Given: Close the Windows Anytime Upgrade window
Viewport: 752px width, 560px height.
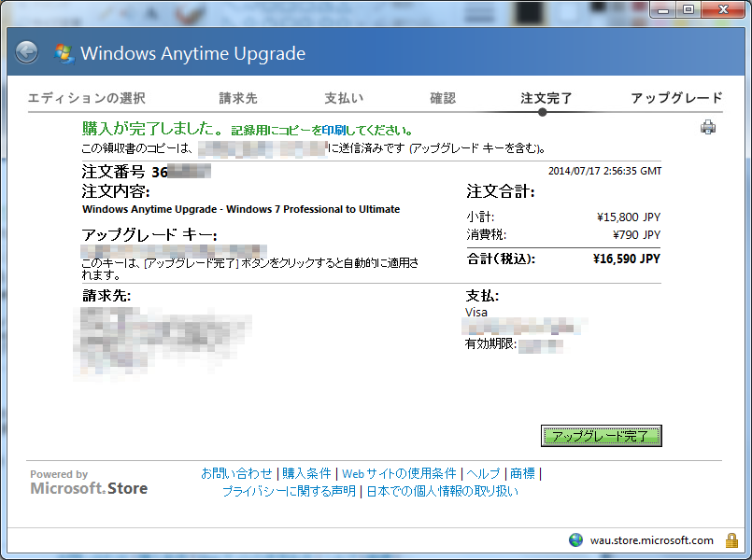Looking at the screenshot, I should point(723,10).
